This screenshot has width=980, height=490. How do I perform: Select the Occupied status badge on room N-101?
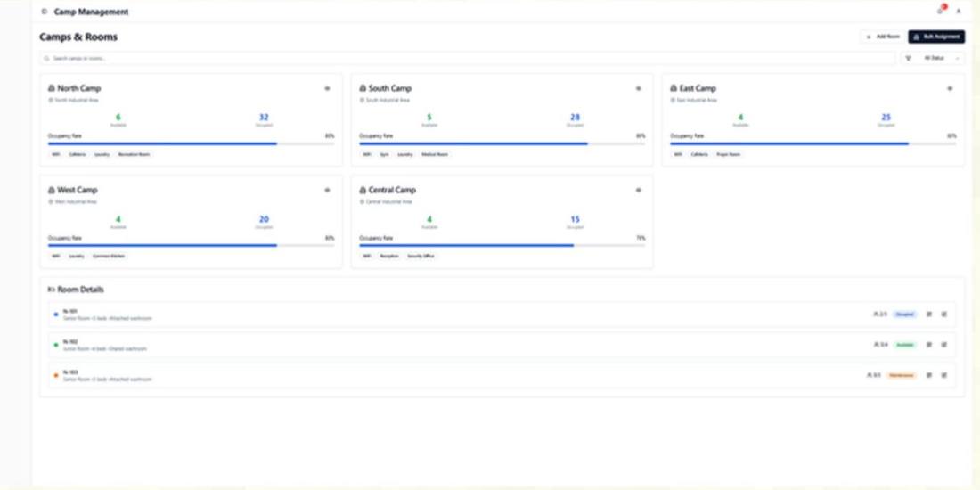904,314
